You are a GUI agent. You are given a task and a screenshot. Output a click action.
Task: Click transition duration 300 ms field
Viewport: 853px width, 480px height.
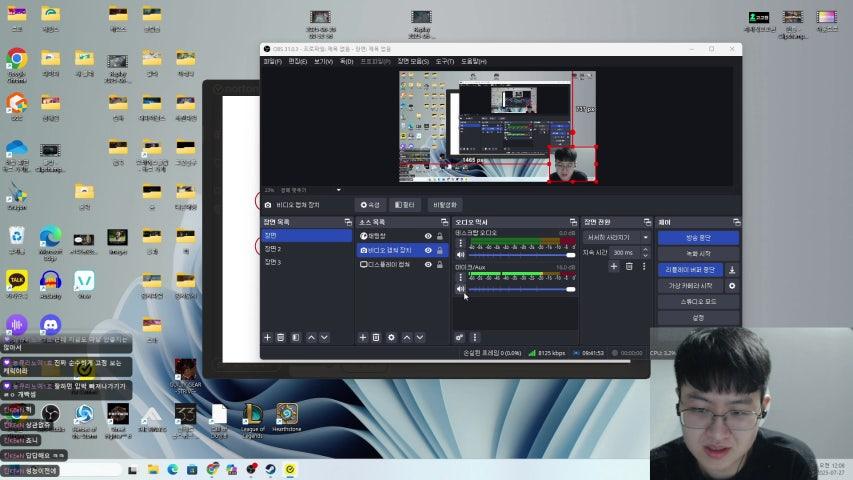click(625, 253)
